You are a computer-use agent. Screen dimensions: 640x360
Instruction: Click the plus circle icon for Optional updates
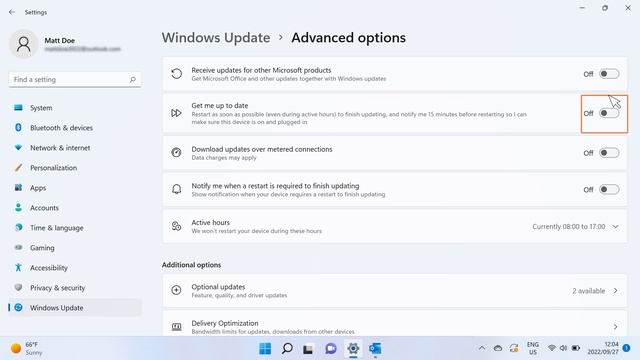[x=176, y=290]
